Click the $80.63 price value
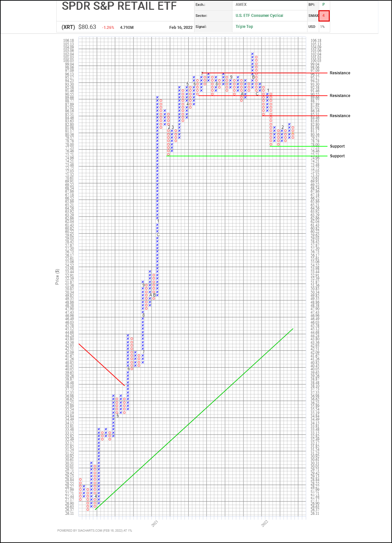The image size is (392, 543). (87, 27)
